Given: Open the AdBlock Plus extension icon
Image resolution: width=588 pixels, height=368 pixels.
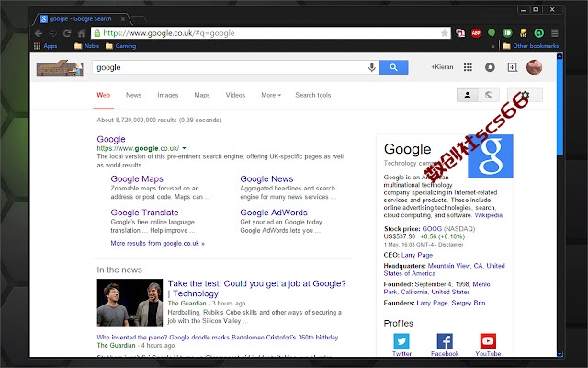Looking at the screenshot, I should point(476,33).
